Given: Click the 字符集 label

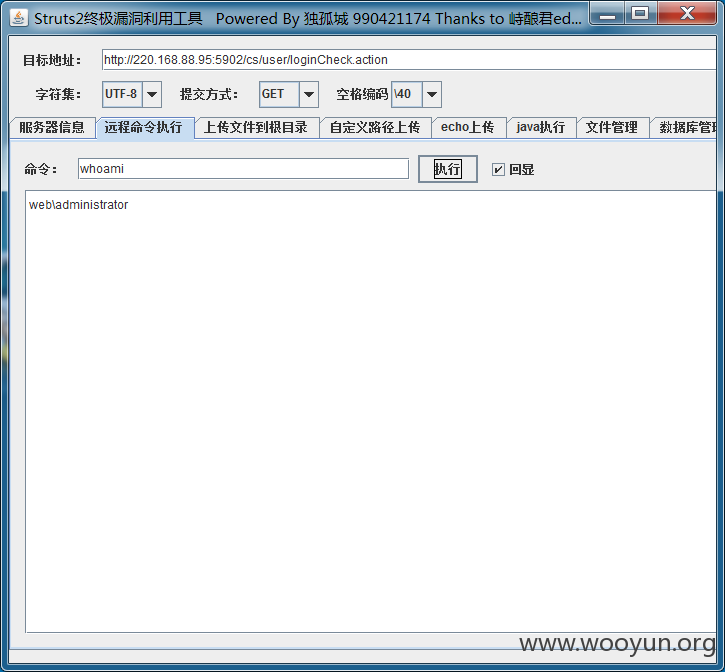Looking at the screenshot, I should point(58,94).
